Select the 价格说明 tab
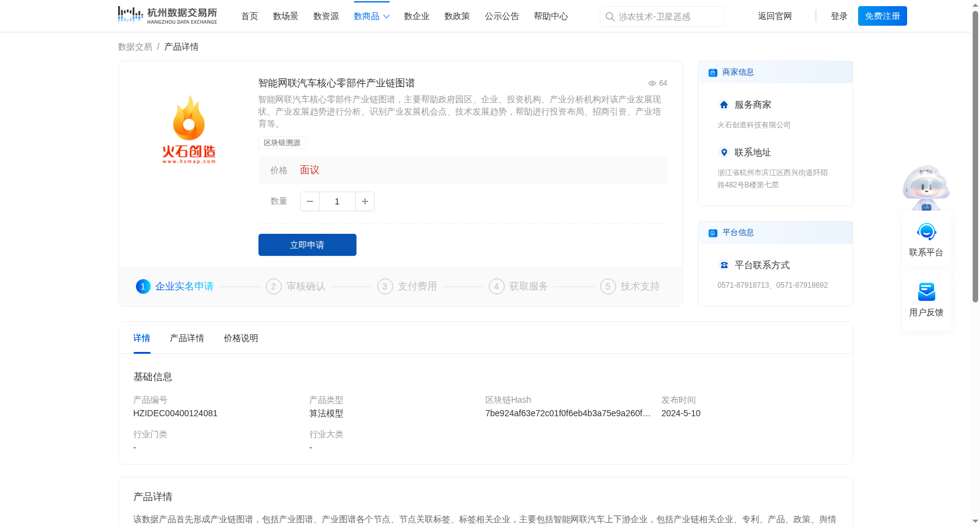Image resolution: width=980 pixels, height=527 pixels. coord(241,338)
